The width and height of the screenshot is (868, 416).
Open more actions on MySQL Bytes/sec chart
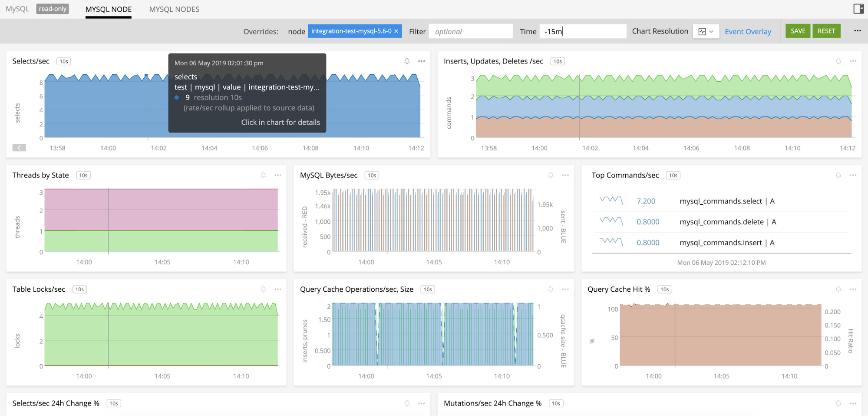tap(565, 175)
